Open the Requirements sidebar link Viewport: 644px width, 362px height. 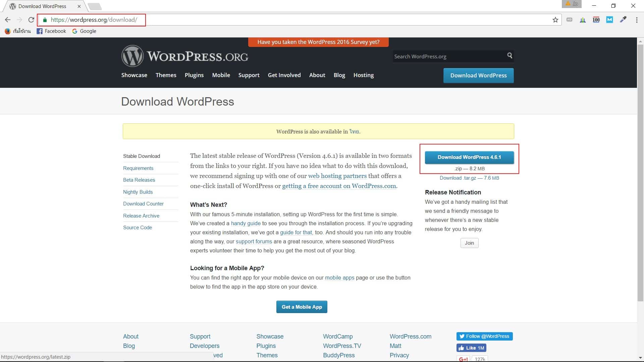tap(138, 168)
